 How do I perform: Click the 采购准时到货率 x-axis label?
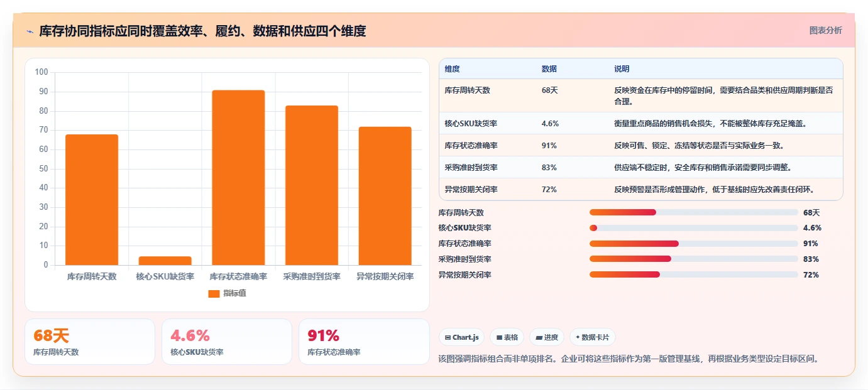click(x=312, y=276)
